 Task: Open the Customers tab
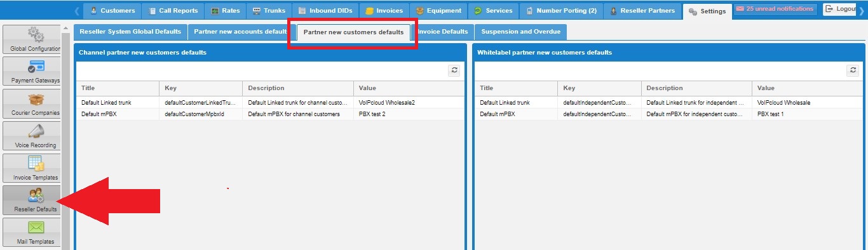click(112, 11)
